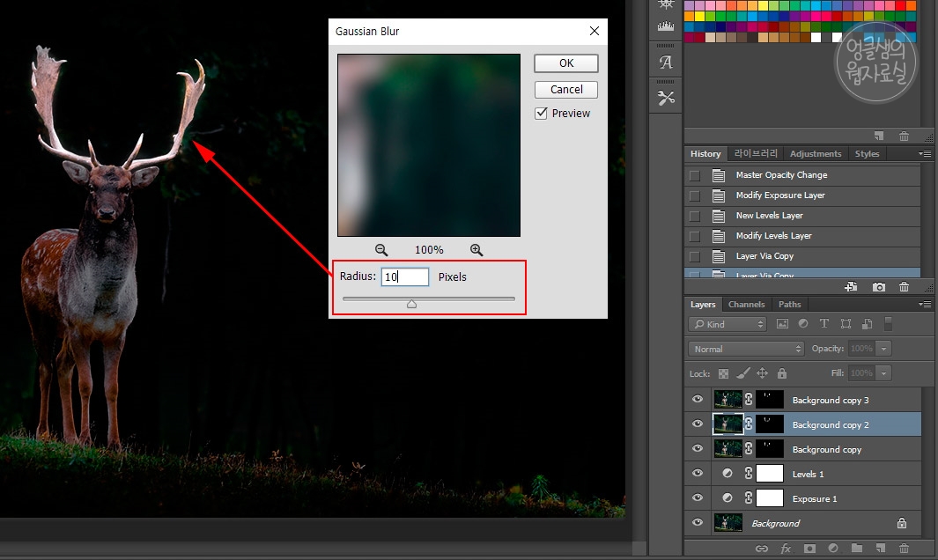Click the Radius input field

point(405,276)
